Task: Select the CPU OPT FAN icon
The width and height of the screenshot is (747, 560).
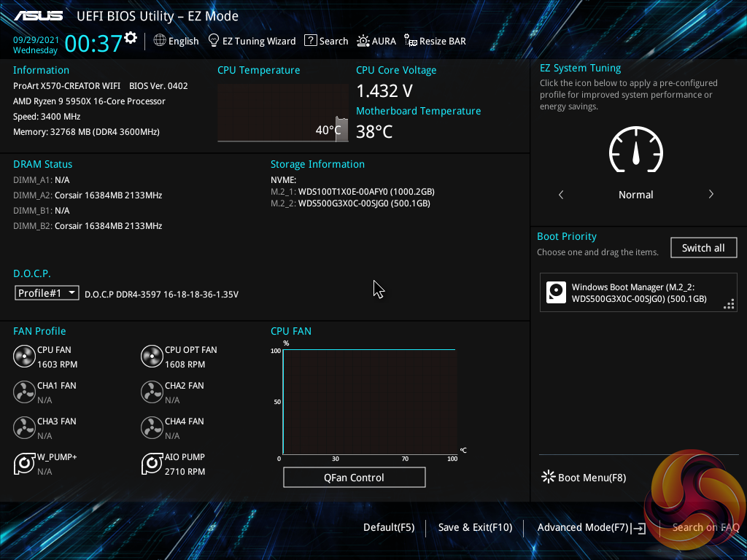Action: (x=152, y=357)
